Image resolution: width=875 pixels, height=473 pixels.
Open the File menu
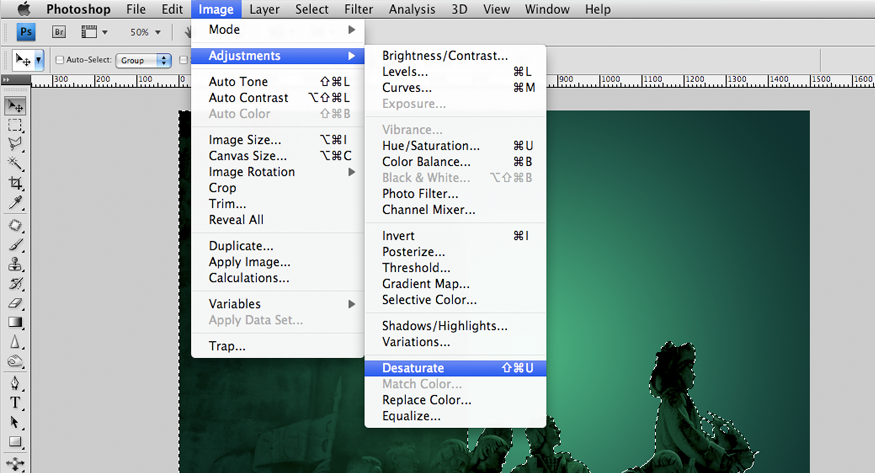[x=136, y=9]
